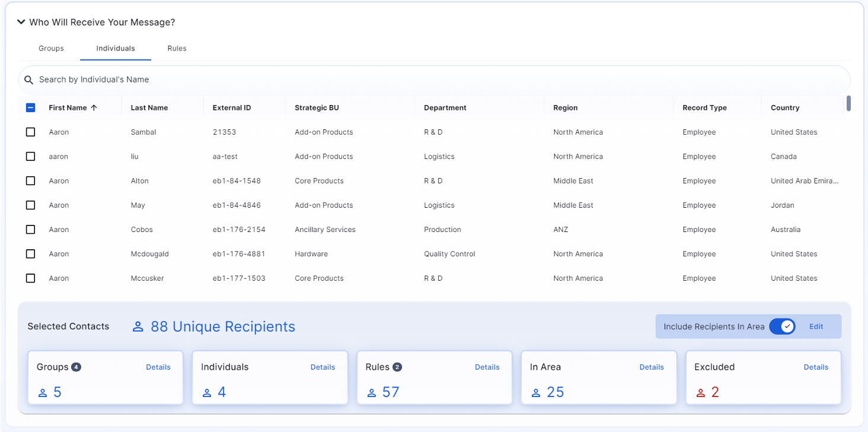Click the First Name ascending sort arrow
Viewport: 868px width, 432px height.
[x=94, y=108]
